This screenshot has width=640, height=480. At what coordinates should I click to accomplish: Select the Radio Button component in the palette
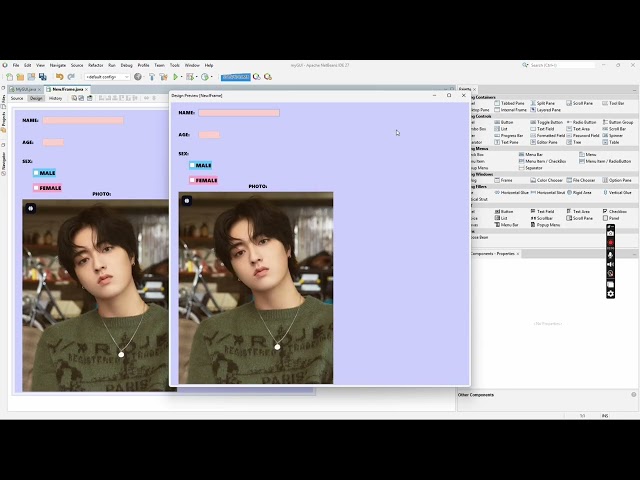581,122
